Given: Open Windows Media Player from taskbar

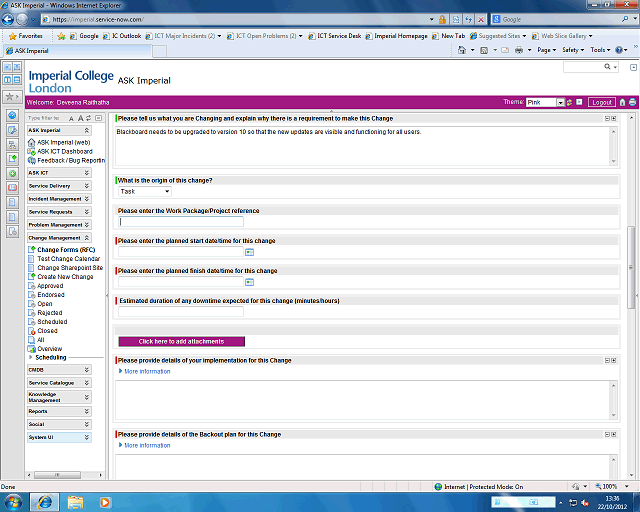Looking at the screenshot, I should (x=107, y=500).
